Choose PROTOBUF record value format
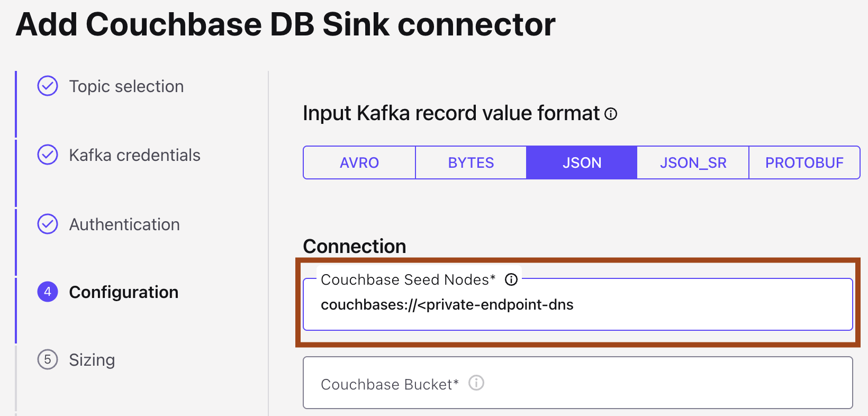 tap(804, 162)
